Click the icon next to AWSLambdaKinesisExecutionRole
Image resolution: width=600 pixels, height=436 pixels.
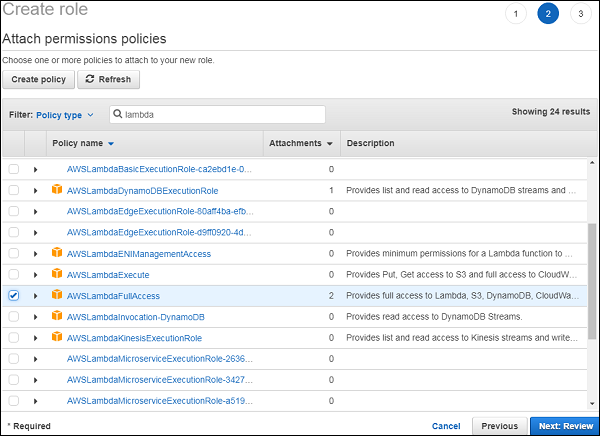pyautogui.click(x=56, y=338)
